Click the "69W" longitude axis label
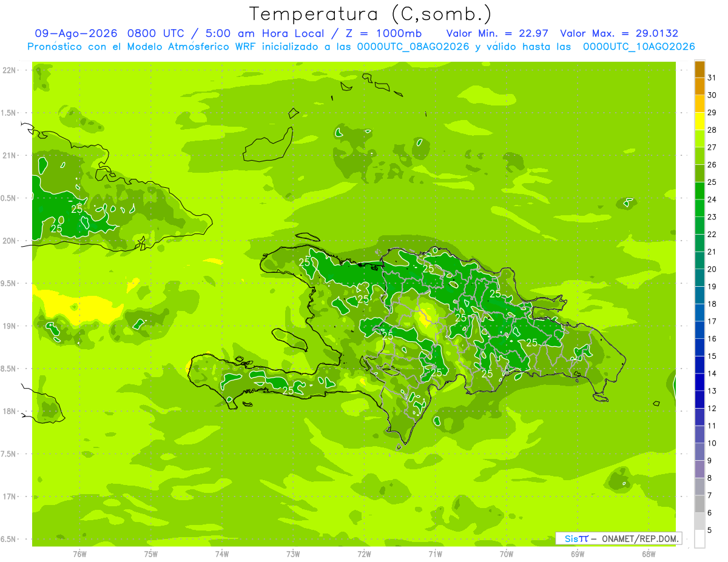Screen dimensions: 728x562 pos(578,554)
